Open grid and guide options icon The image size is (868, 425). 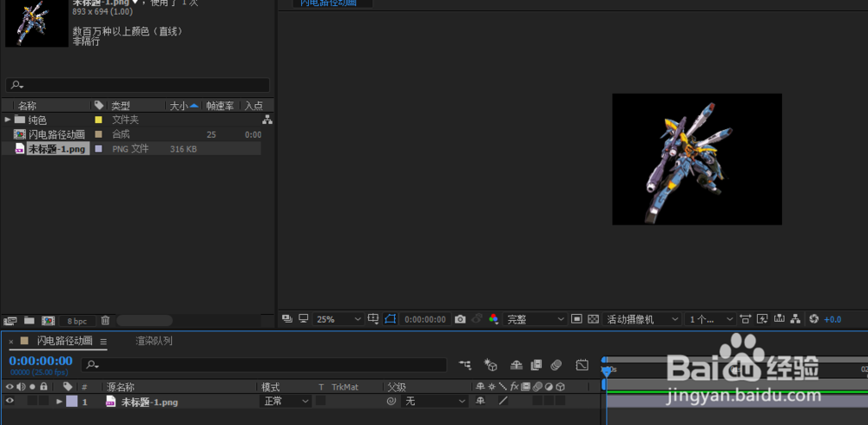click(x=373, y=319)
